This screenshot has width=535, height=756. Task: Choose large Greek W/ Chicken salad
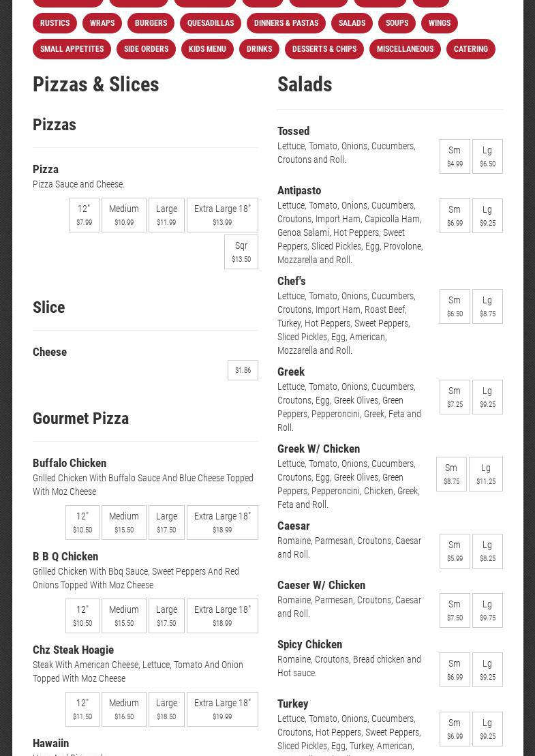tap(486, 474)
